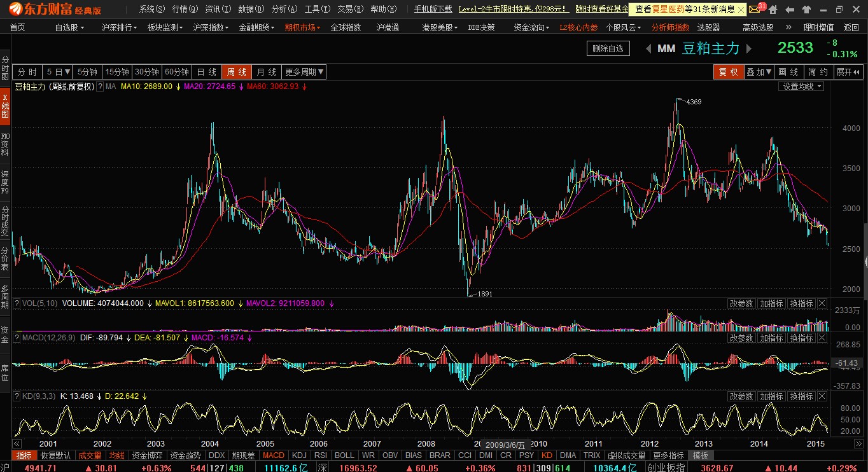
Task: Go to next security with right triangle
Action: (749, 49)
